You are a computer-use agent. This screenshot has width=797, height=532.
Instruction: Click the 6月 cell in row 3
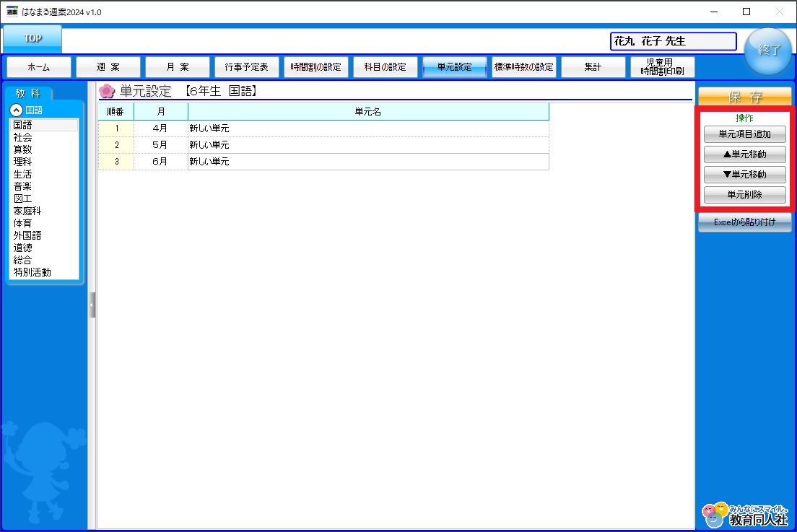[x=160, y=162]
